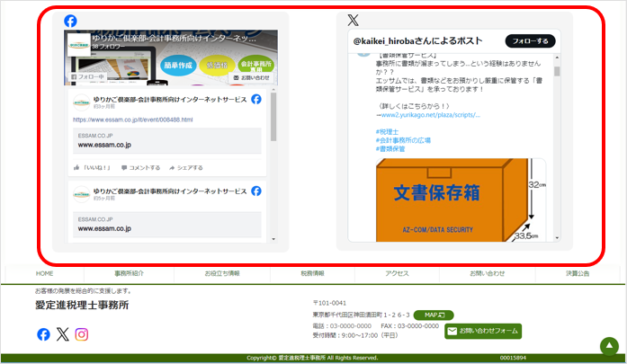Viewport: 627px width, 364px height.
Task: Click 「いいね！」 on the first post
Action: tap(93, 168)
